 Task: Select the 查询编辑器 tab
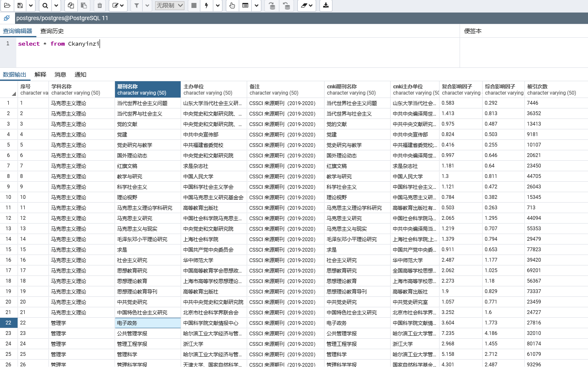pyautogui.click(x=18, y=31)
